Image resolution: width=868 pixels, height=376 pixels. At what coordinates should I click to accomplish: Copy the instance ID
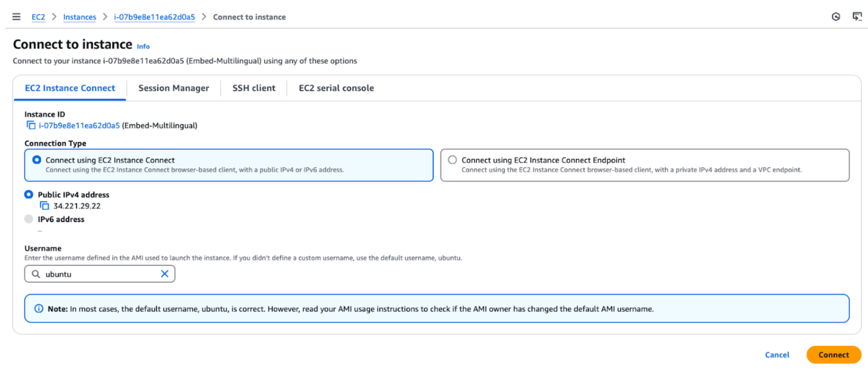(x=31, y=125)
